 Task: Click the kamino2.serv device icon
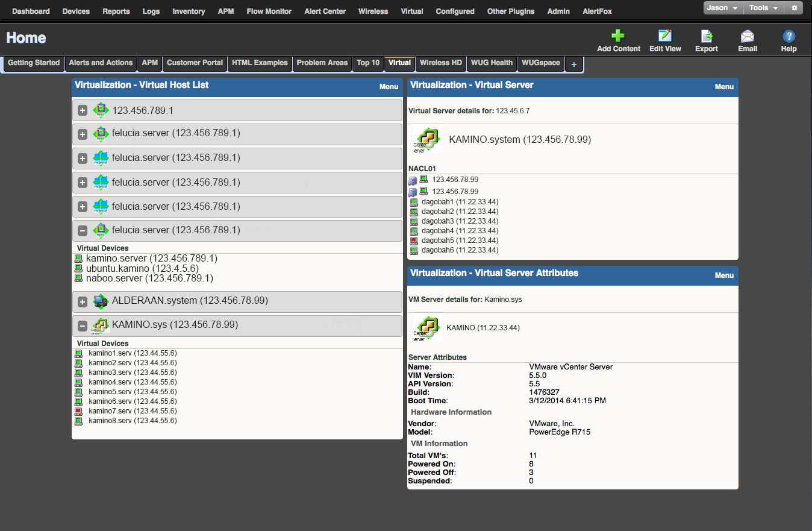click(78, 363)
